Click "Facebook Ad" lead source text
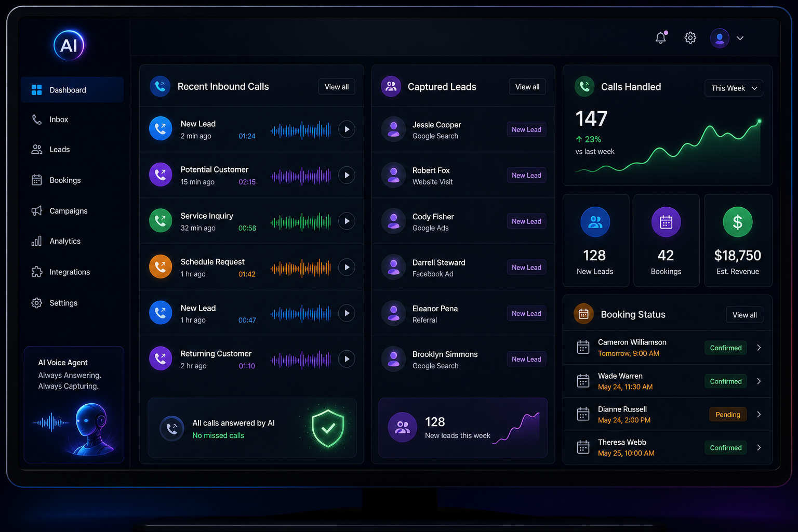 [433, 274]
